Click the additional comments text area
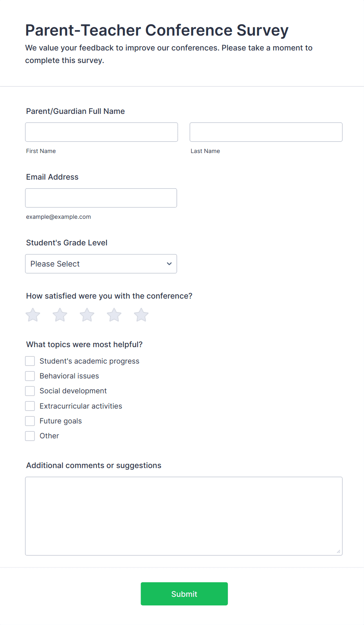The height and width of the screenshot is (625, 364). (184, 516)
